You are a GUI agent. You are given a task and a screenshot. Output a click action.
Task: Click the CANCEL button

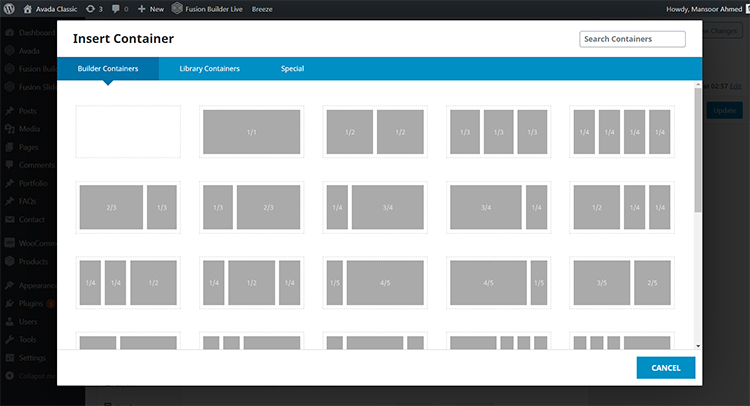click(666, 368)
